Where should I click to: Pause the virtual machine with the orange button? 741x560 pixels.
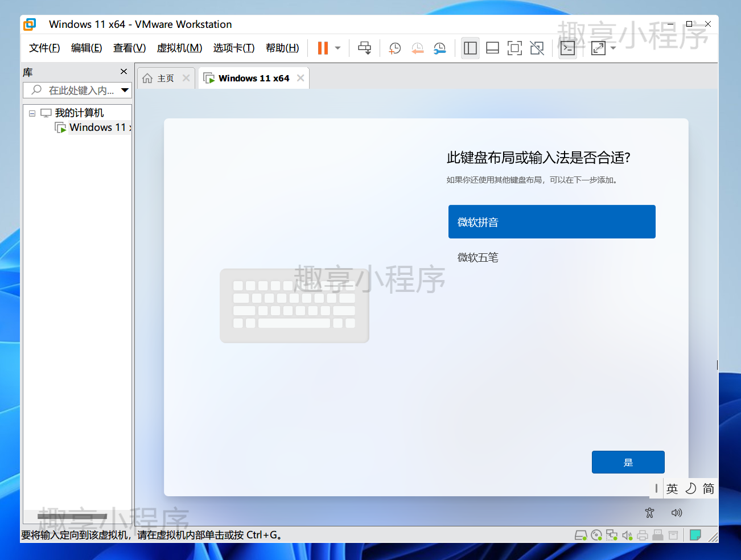(323, 48)
